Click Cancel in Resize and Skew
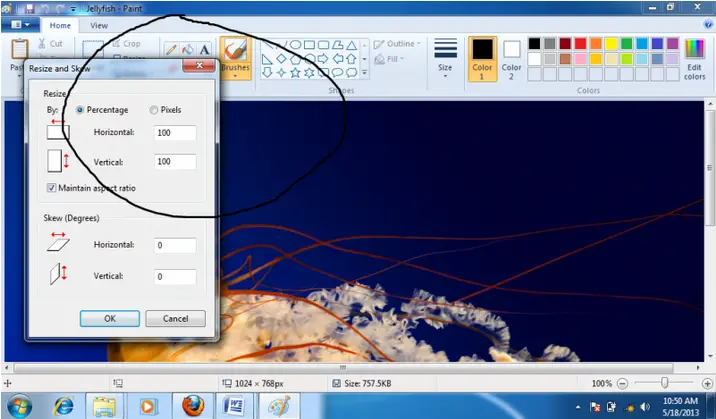 [175, 319]
